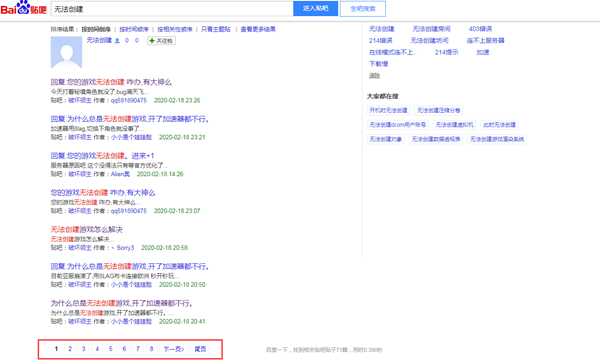Click the 清除 link under search history

pos(374,75)
